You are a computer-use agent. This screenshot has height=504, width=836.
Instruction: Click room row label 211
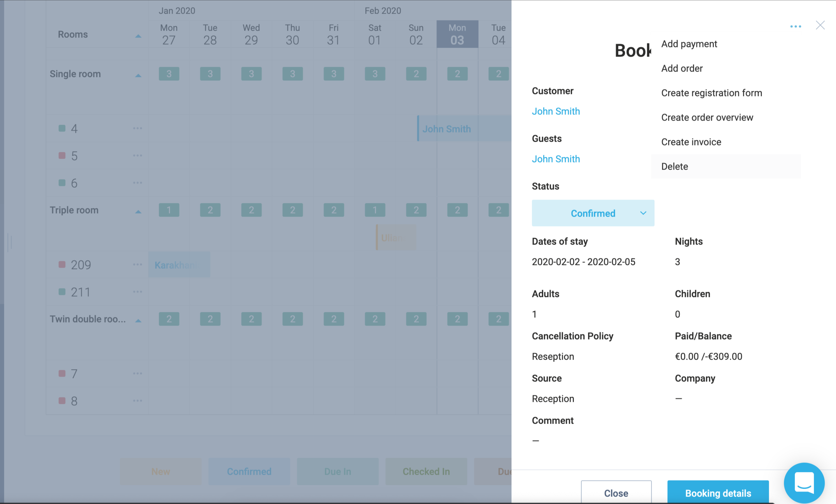click(81, 292)
